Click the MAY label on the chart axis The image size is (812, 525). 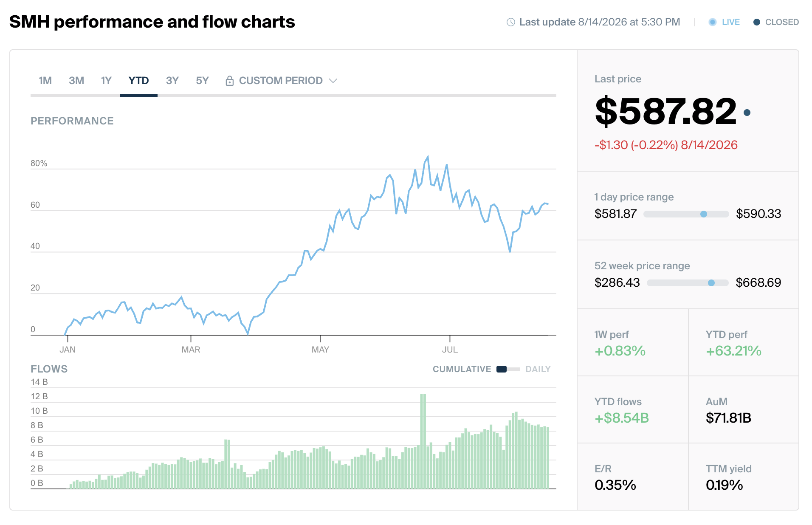pyautogui.click(x=320, y=350)
